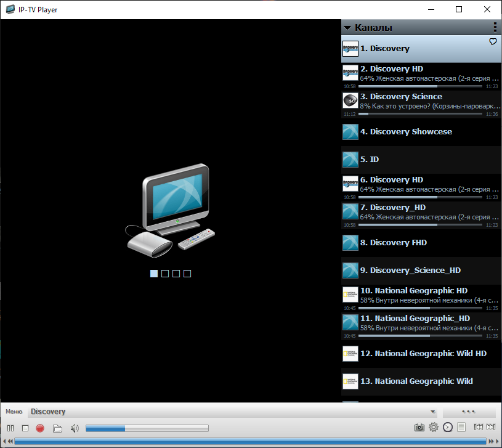502x448 pixels.
Task: Select channel 1. Discovery
Action: click(421, 49)
